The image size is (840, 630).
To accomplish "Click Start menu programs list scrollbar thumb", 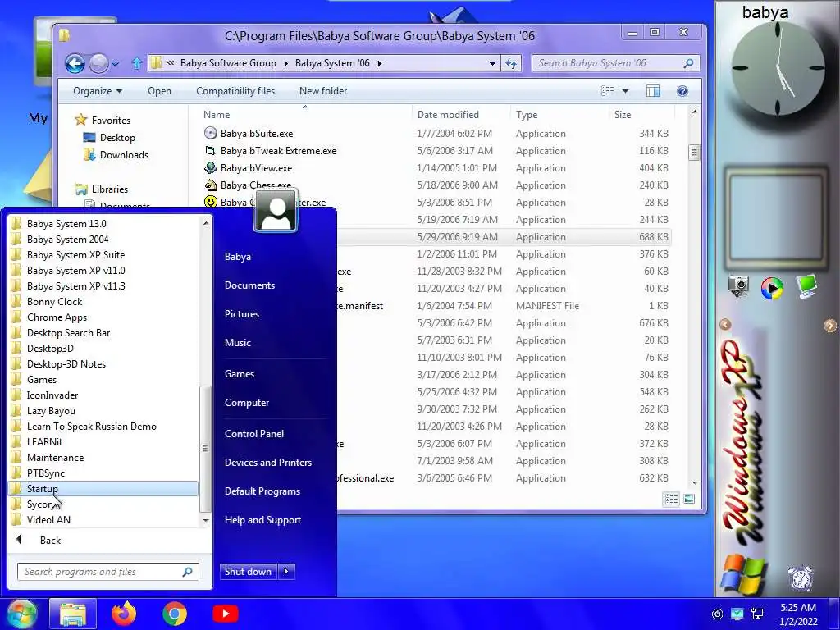I will point(204,449).
